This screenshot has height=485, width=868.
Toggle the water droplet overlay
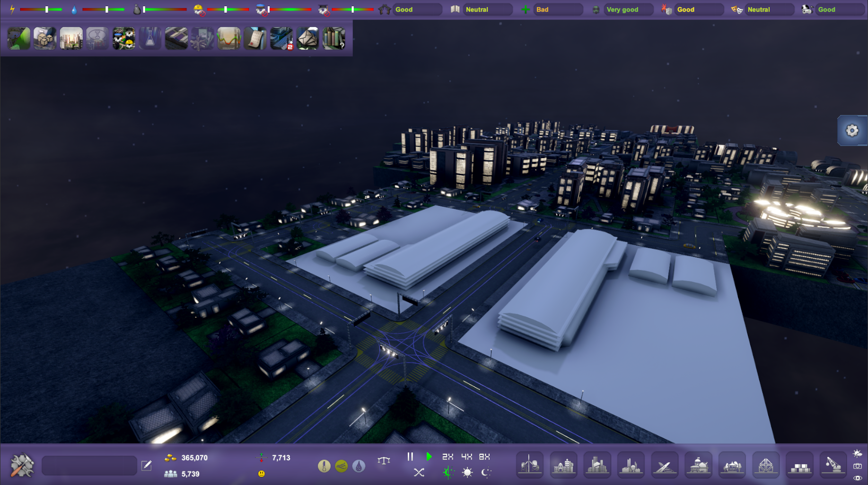click(359, 466)
